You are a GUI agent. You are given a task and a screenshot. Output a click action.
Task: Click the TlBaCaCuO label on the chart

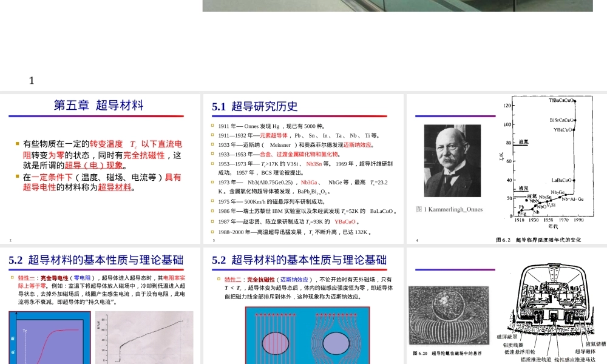[561, 100]
